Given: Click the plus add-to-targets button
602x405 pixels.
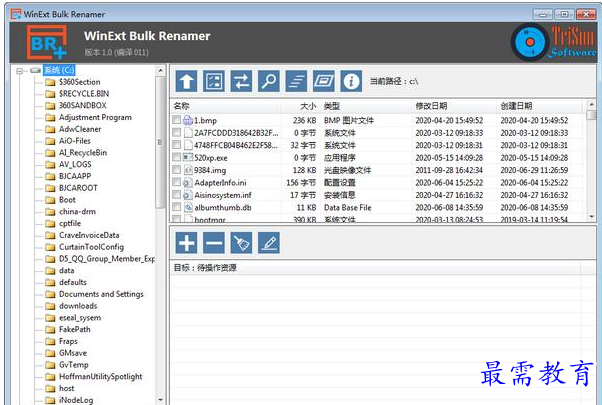Looking at the screenshot, I should (x=187, y=243).
